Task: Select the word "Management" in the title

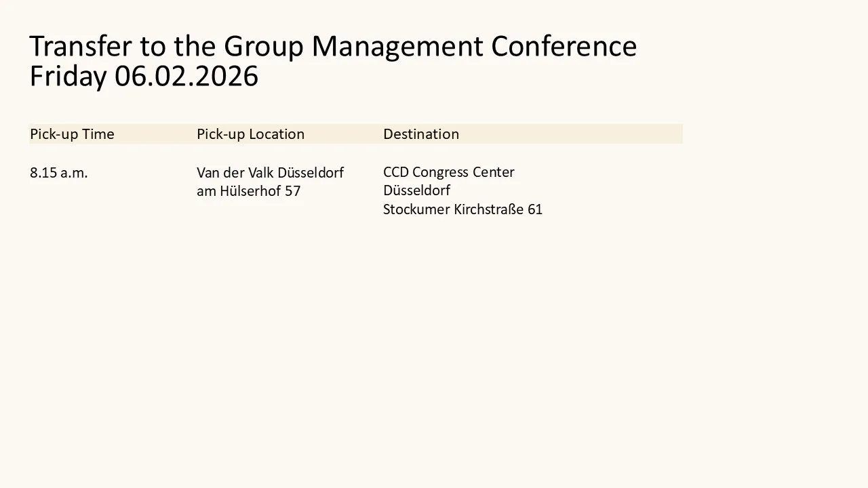Action: pyautogui.click(x=397, y=46)
